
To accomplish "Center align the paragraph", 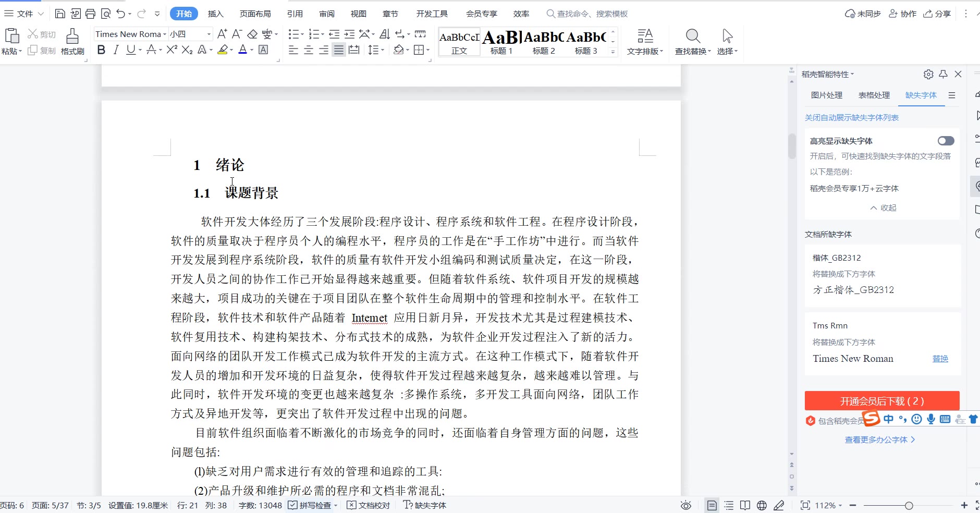I will (x=309, y=50).
